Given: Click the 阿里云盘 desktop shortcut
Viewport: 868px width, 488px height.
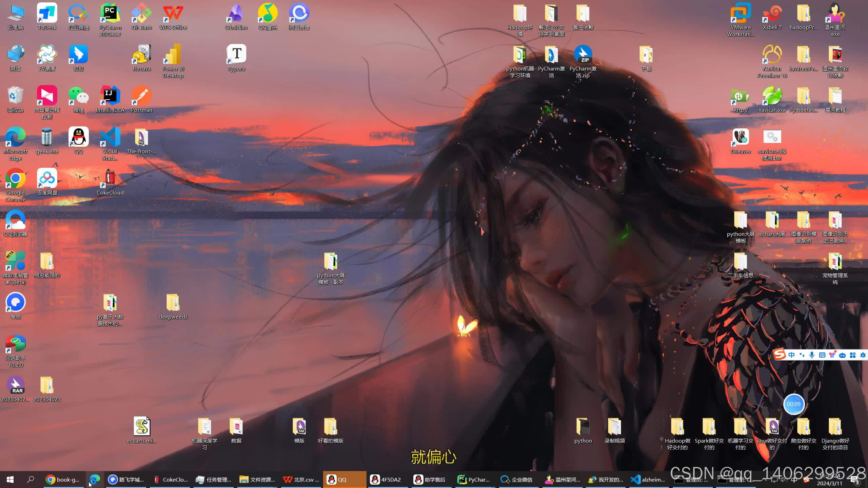Looking at the screenshot, I should tap(299, 17).
